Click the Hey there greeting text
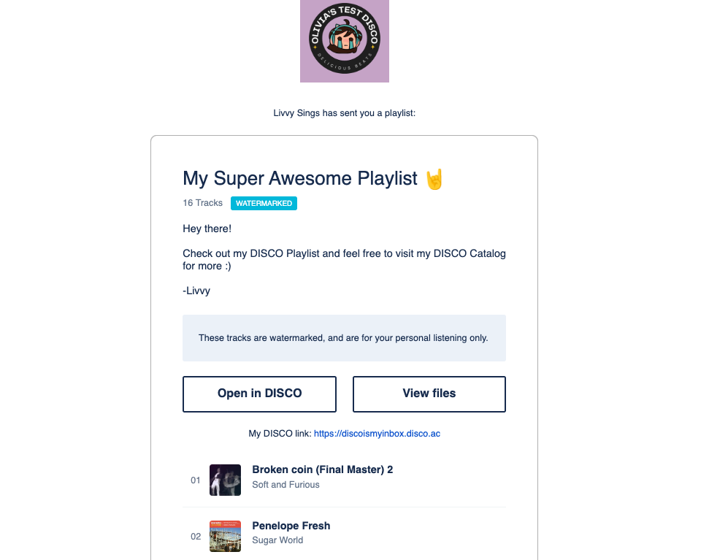The height and width of the screenshot is (560, 728). [207, 229]
